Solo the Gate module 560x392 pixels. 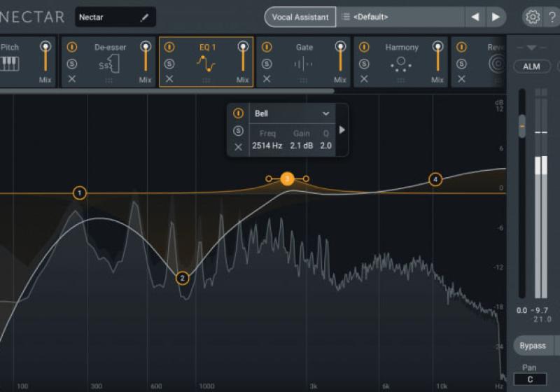point(267,64)
